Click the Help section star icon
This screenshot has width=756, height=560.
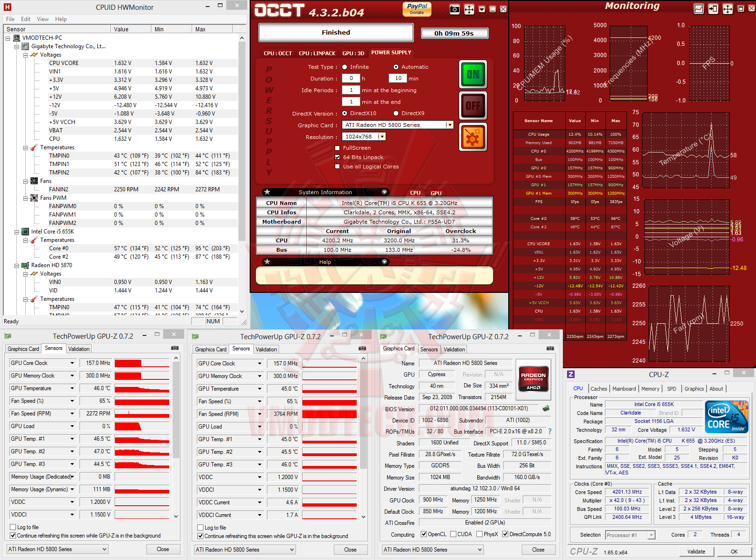[267, 262]
